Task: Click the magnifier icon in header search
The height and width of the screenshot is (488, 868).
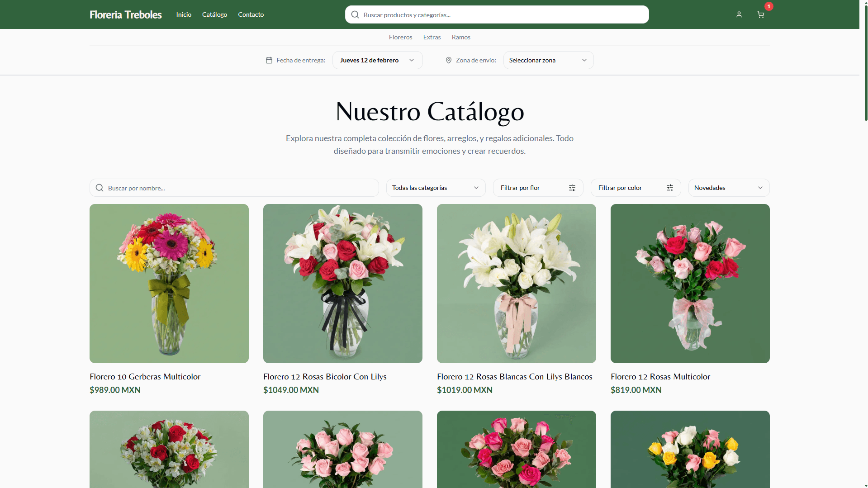Action: click(x=355, y=14)
